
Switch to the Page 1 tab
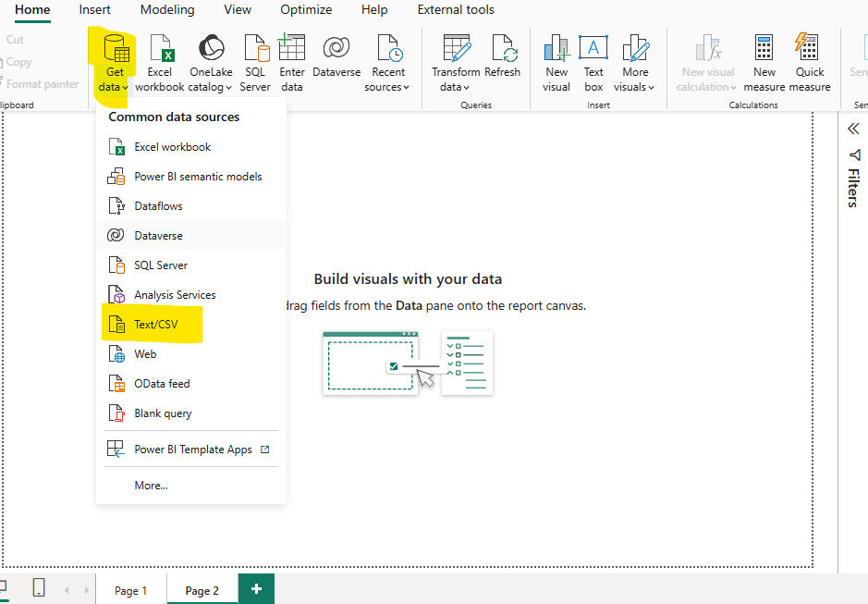pyautogui.click(x=130, y=591)
